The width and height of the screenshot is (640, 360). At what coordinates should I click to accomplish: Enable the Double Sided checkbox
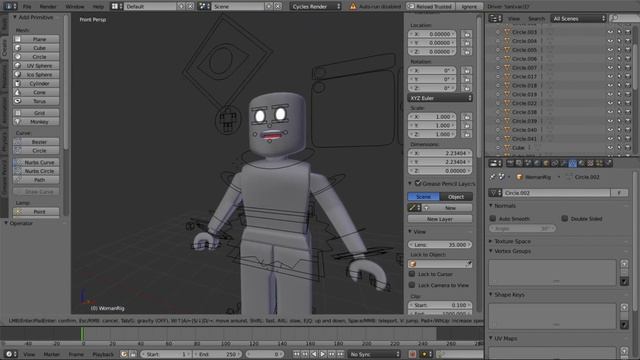tap(564, 219)
